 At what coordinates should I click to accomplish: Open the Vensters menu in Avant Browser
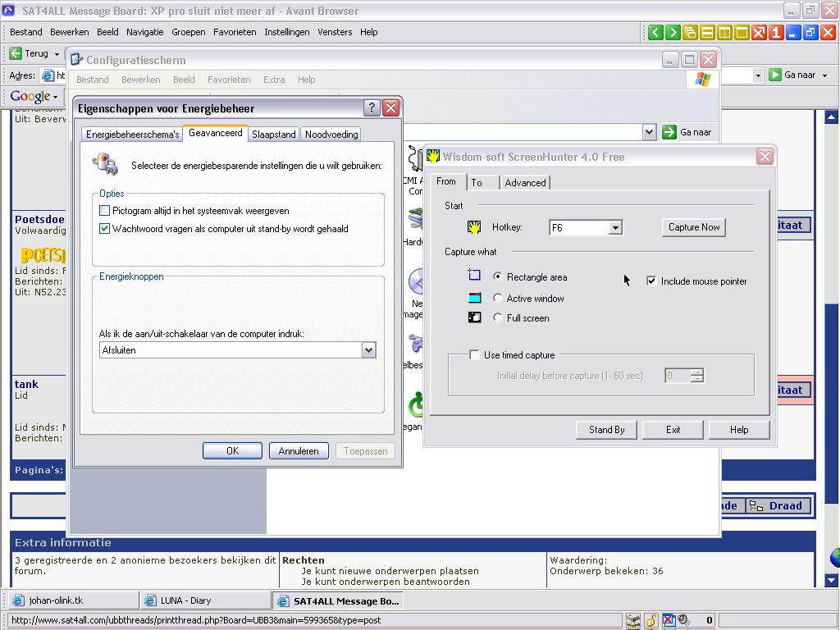click(335, 32)
